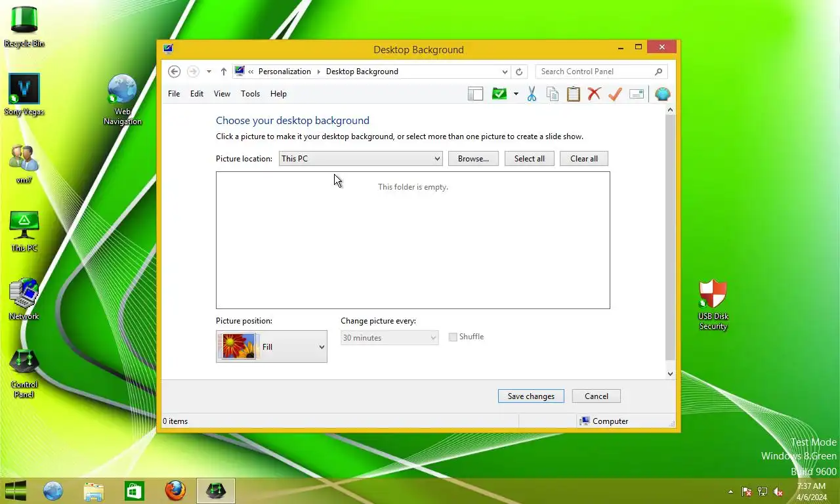Click the network tray icon
Image resolution: width=840 pixels, height=504 pixels.
tap(763, 492)
